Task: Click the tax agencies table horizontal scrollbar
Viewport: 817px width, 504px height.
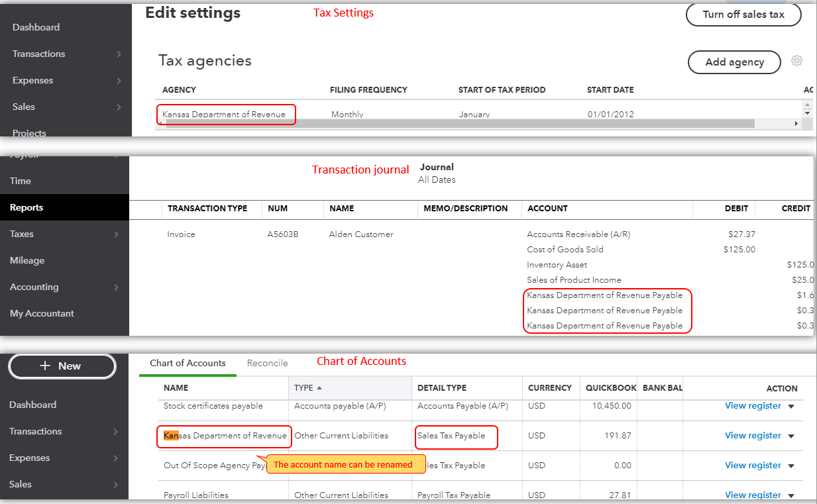Action: tap(460, 123)
